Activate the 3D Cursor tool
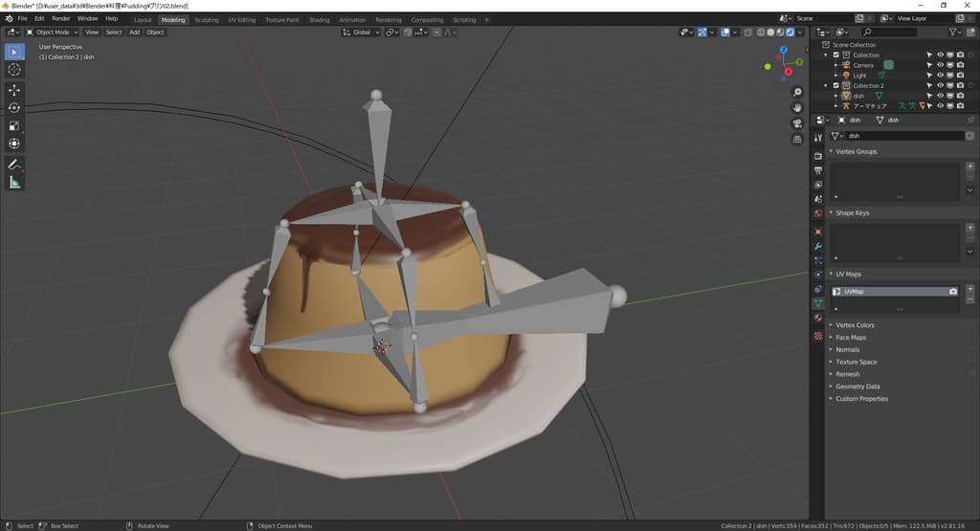The width and height of the screenshot is (980, 531). 14,69
